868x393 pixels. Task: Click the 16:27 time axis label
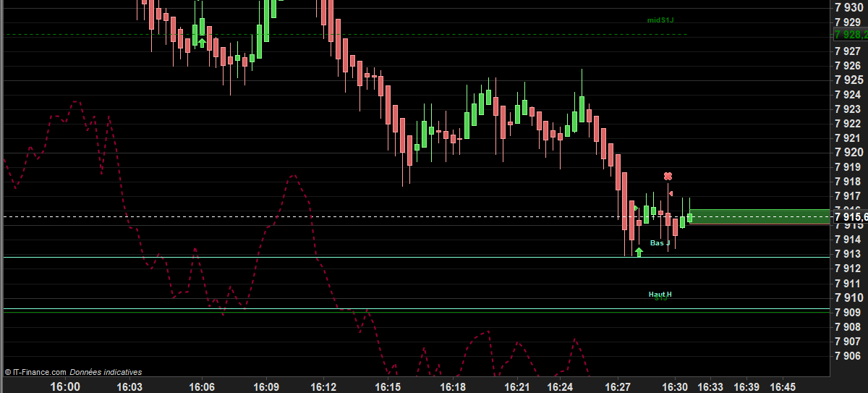click(x=618, y=386)
